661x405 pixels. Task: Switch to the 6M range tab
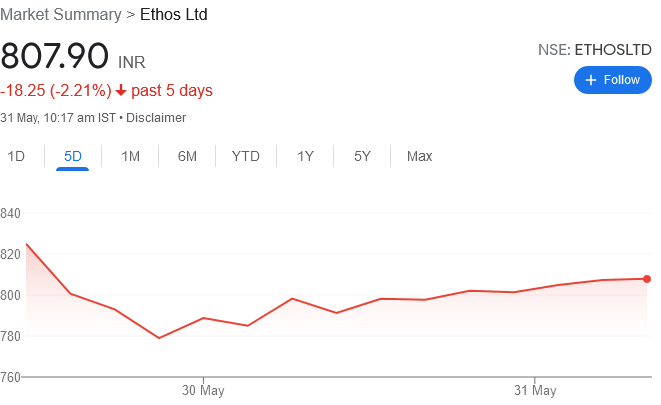click(187, 156)
